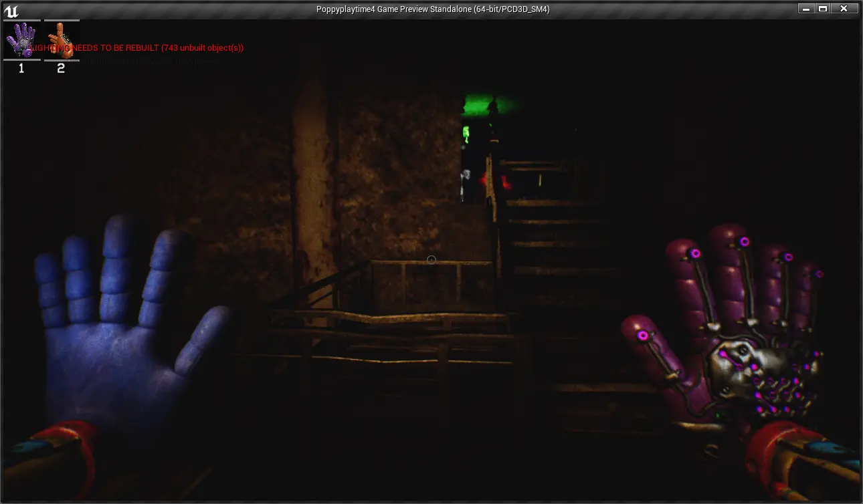Click the slot number 2 label

[61, 68]
